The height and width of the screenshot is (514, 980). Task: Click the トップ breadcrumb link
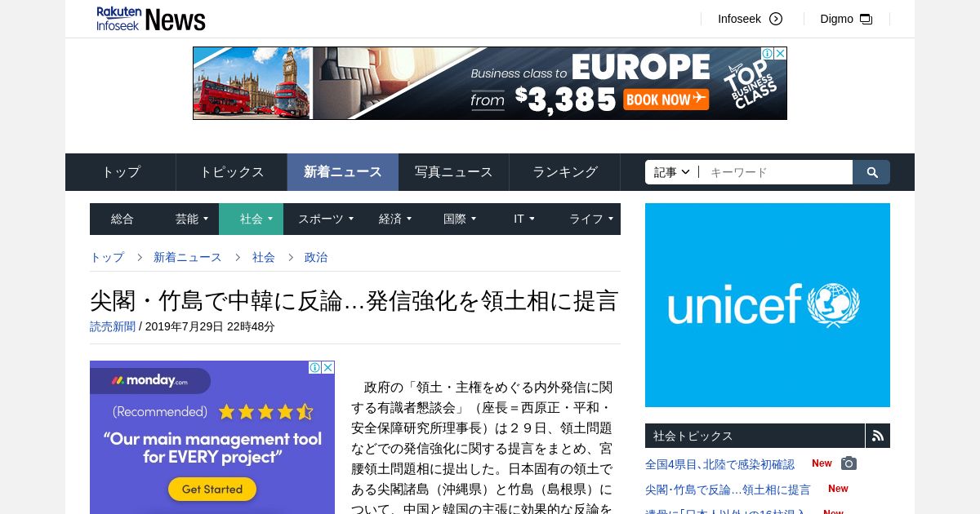tap(107, 257)
